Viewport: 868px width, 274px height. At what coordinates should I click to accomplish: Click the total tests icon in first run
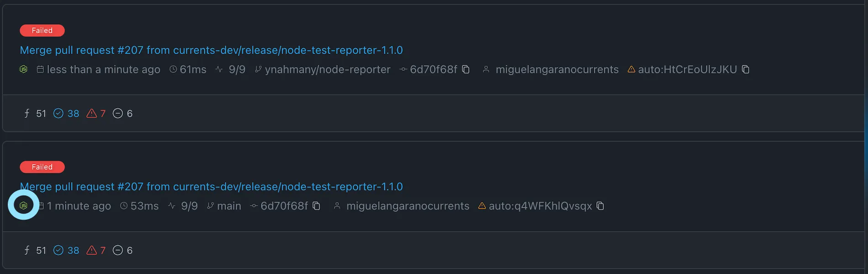pos(27,113)
